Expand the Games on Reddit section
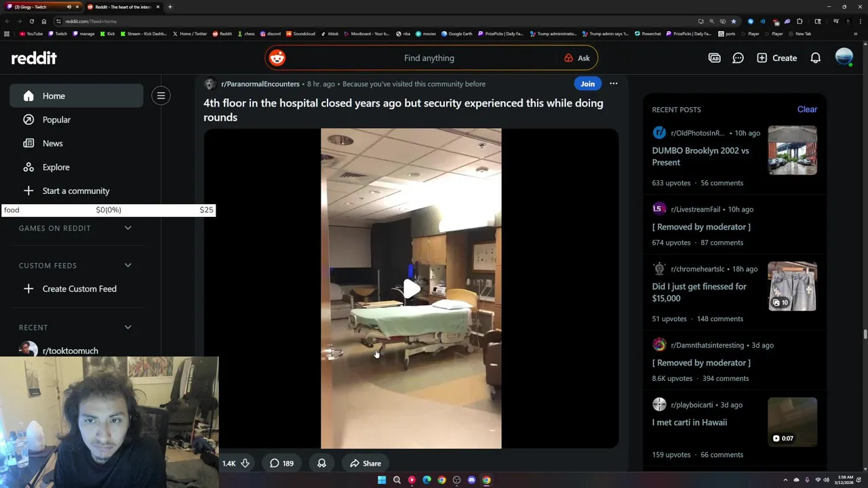 (x=76, y=228)
